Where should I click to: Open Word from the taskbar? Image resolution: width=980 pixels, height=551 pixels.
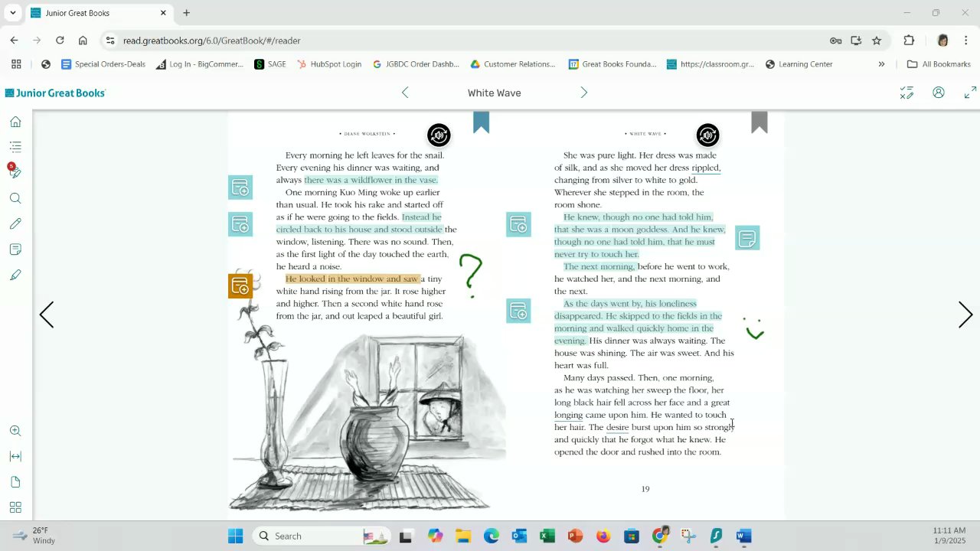[743, 536]
